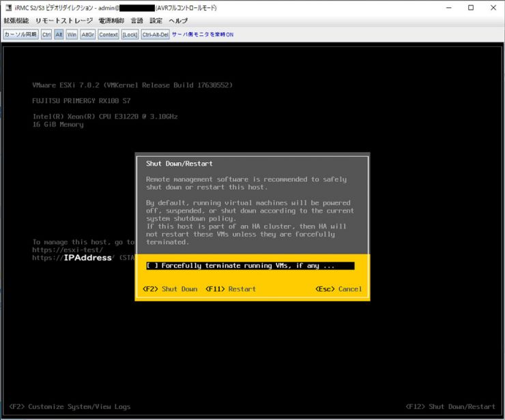Click the <F11> Restart option
The height and width of the screenshot is (420, 505).
point(231,289)
